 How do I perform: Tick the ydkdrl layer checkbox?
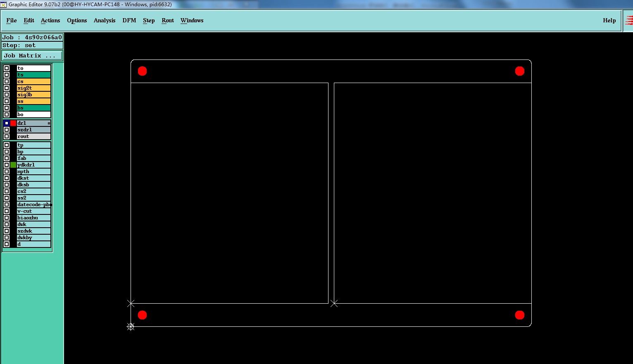click(7, 165)
